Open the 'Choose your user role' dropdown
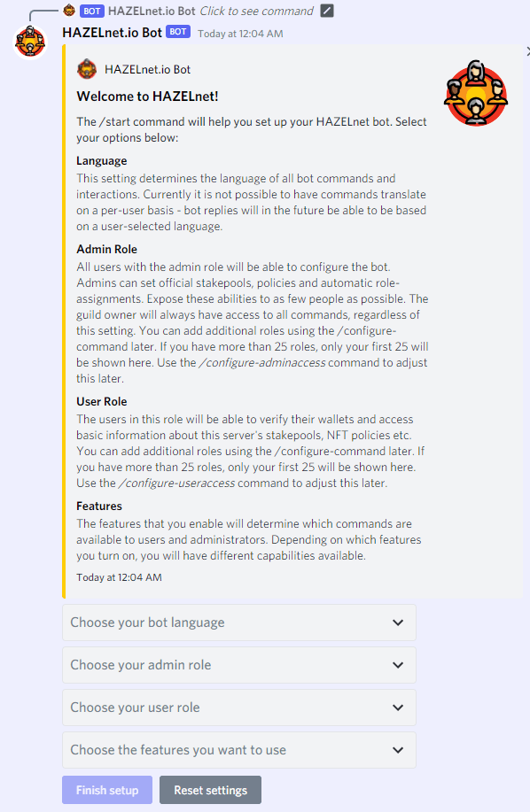The height and width of the screenshot is (812, 530). tap(238, 708)
